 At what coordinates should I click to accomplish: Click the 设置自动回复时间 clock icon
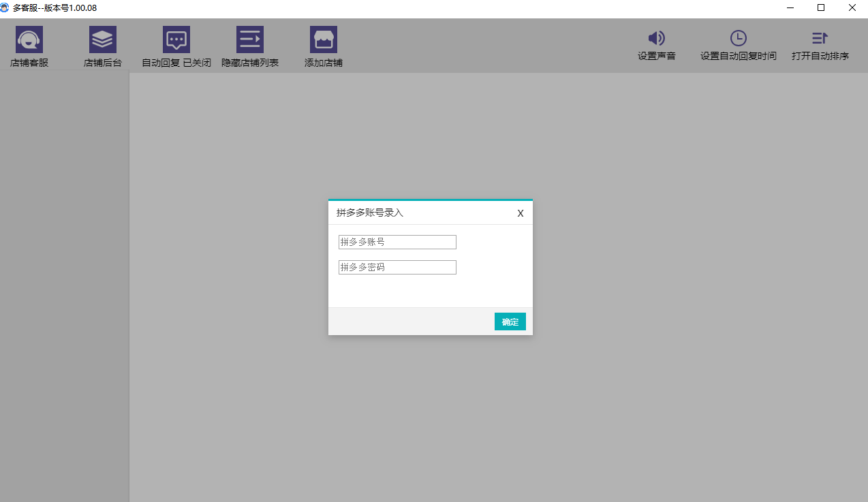coord(739,38)
